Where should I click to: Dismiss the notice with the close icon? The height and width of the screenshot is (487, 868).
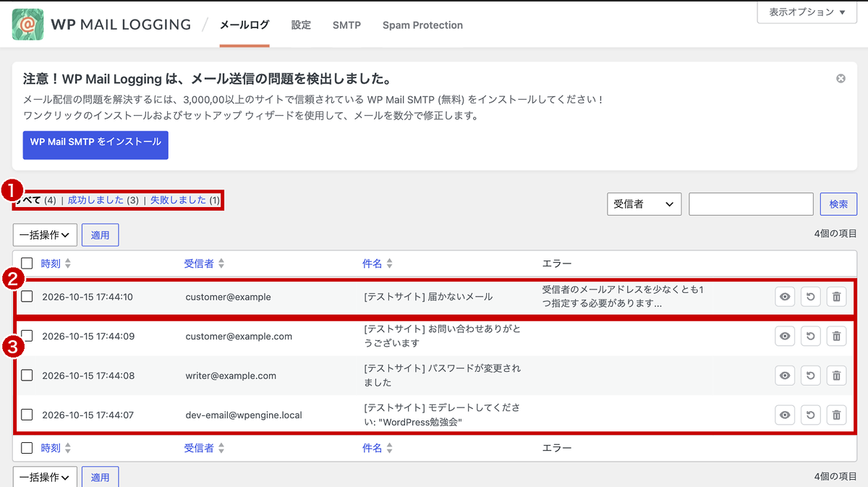click(x=841, y=78)
